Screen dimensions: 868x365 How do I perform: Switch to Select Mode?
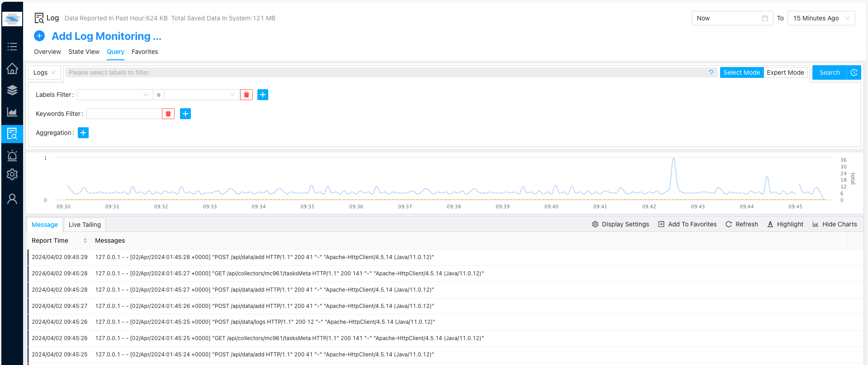coord(741,72)
